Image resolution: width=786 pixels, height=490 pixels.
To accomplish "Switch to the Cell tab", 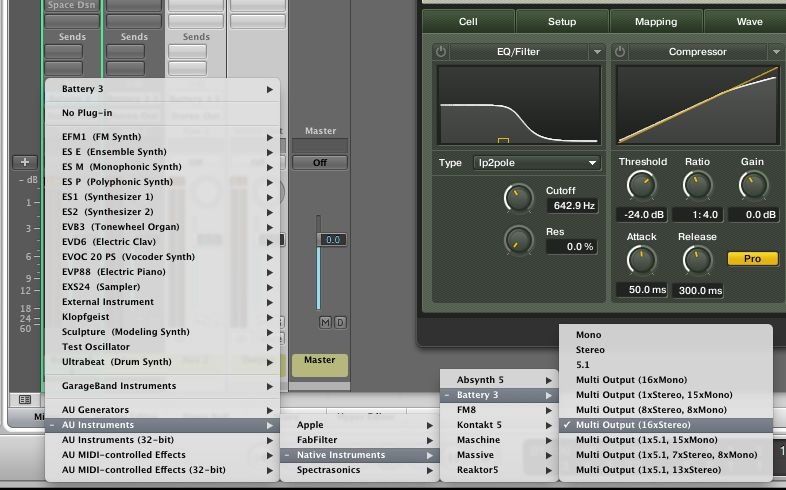I will coord(468,22).
